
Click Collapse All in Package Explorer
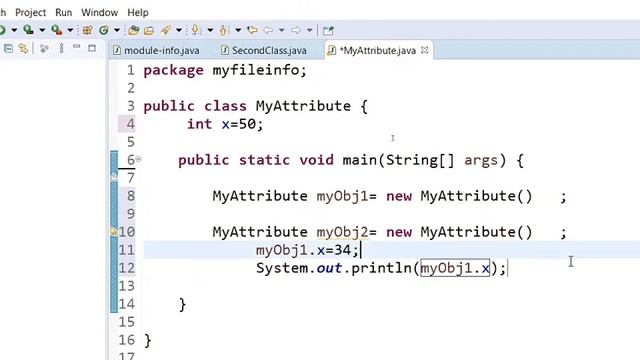(x=8, y=49)
